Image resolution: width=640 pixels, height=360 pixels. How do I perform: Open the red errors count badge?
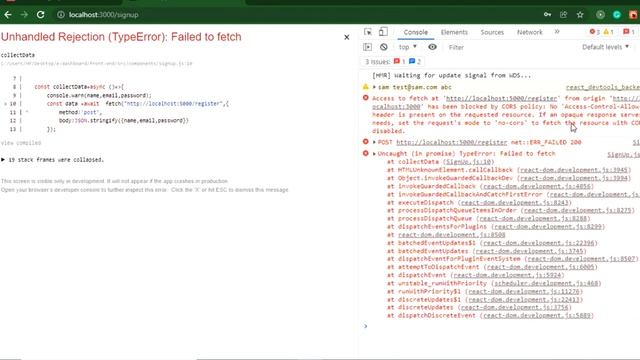(594, 32)
